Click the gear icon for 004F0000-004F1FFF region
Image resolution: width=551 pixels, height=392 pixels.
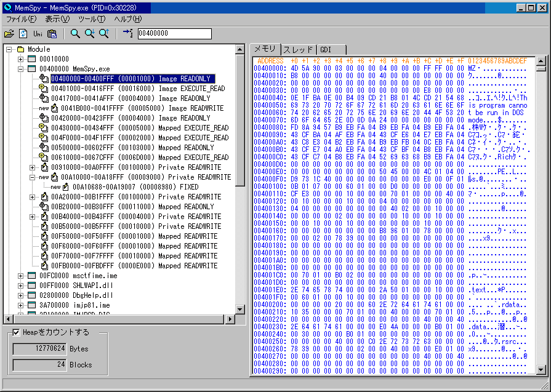pos(44,137)
